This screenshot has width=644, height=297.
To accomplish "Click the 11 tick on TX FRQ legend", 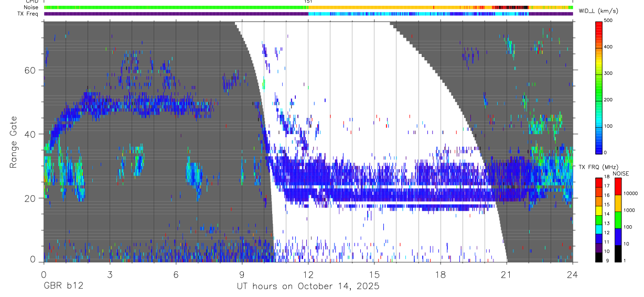I will point(607,242).
